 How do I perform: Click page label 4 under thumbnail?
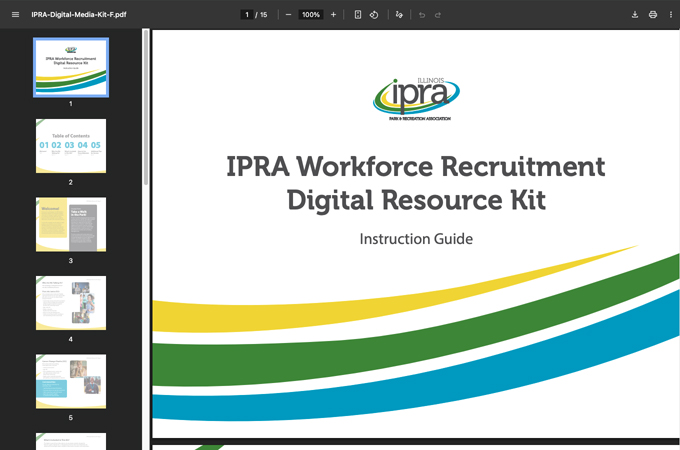(71, 339)
